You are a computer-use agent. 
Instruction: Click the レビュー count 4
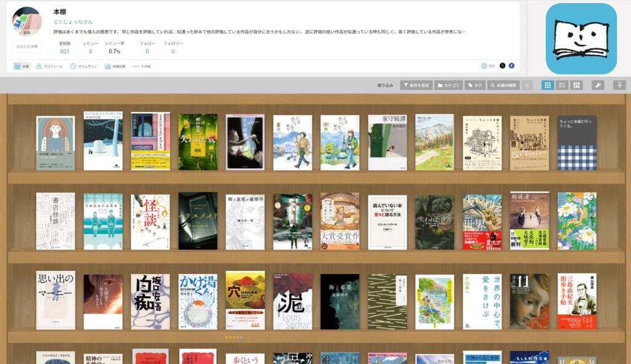(91, 52)
